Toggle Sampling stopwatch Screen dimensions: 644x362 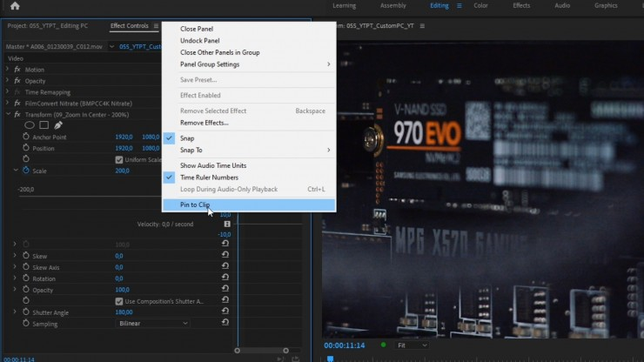coord(26,324)
